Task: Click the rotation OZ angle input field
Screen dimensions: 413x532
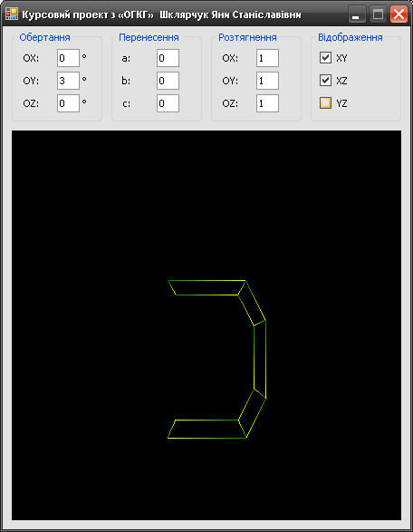Action: [x=68, y=103]
